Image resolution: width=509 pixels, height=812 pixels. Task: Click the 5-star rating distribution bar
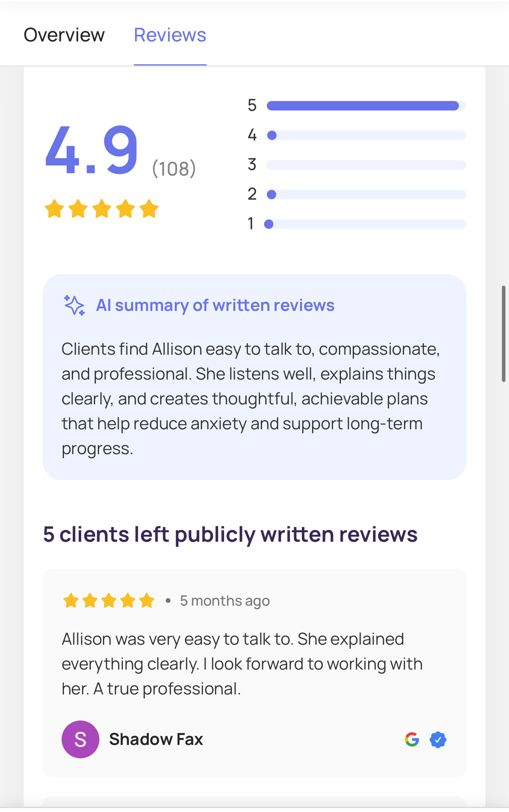pos(366,106)
